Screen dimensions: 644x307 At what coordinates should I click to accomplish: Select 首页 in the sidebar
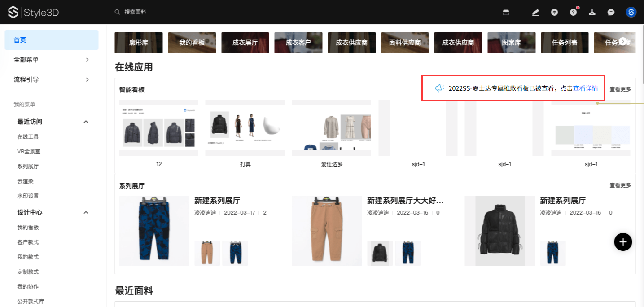coord(51,40)
